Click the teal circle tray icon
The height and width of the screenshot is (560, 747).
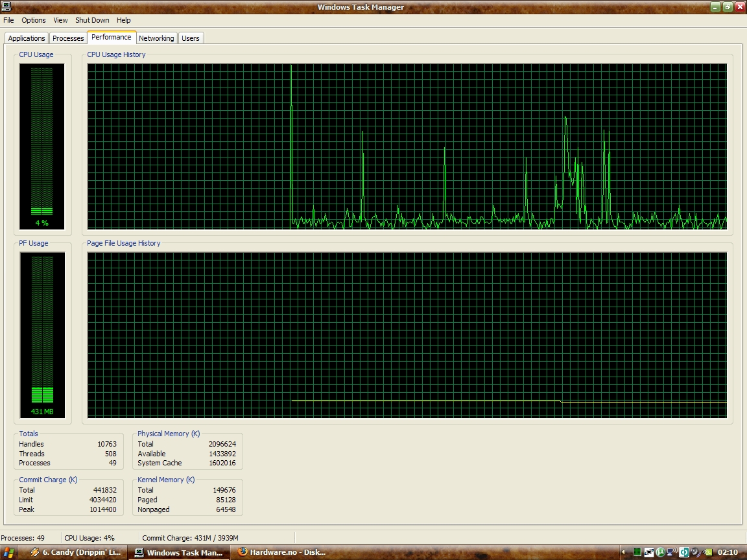coord(684,552)
